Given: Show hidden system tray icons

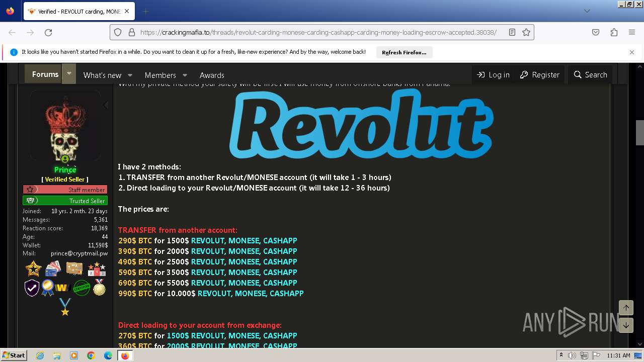Looking at the screenshot, I should pos(561,355).
